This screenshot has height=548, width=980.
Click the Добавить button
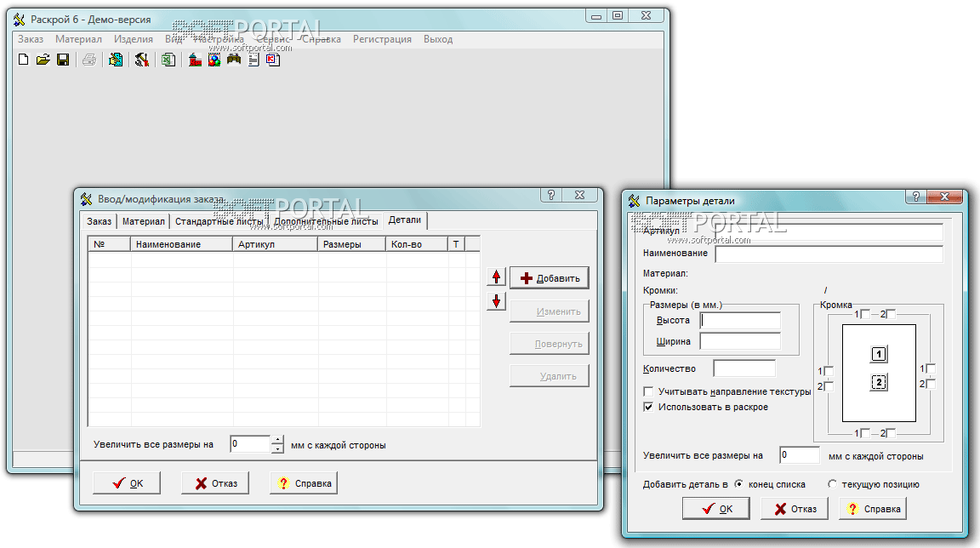pyautogui.click(x=550, y=278)
